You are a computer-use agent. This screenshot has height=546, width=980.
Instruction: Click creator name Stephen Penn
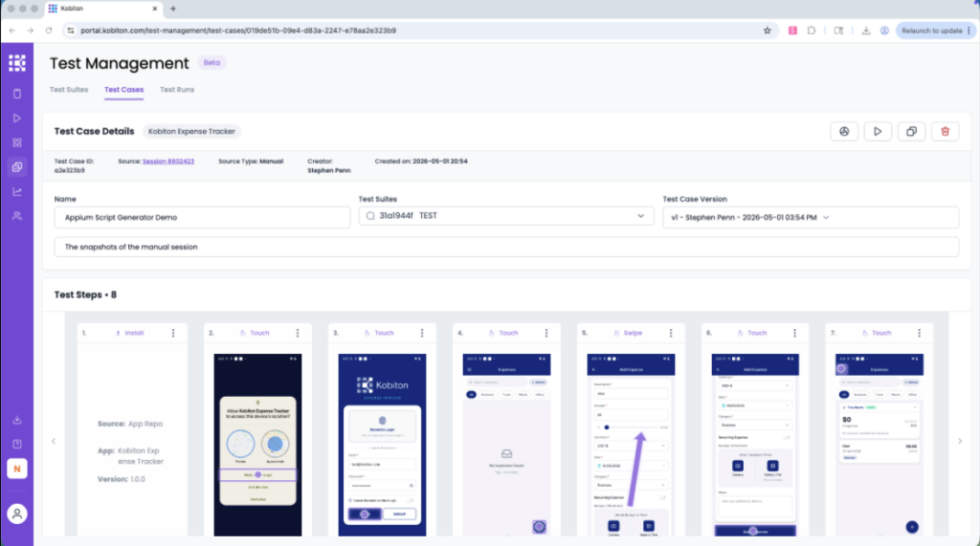tap(329, 170)
